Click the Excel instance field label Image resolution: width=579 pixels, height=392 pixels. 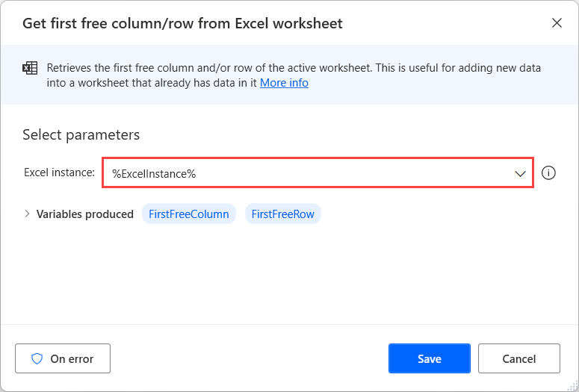tap(59, 172)
